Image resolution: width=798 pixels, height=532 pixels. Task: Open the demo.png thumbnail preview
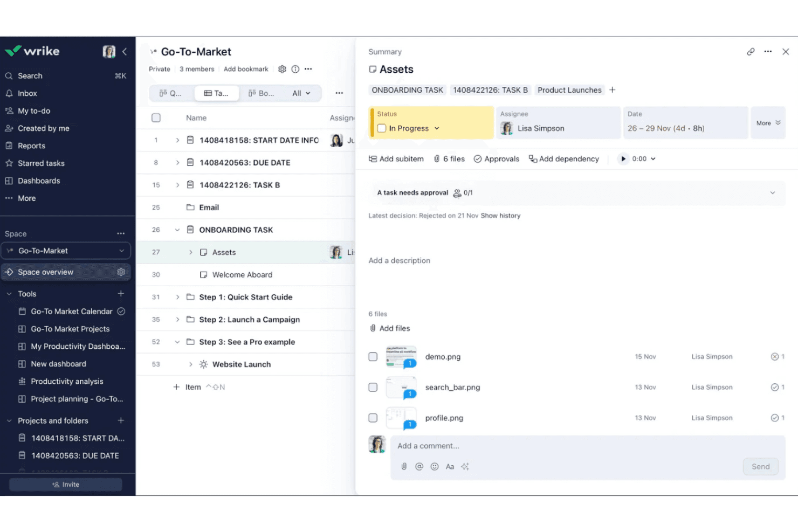click(x=401, y=357)
